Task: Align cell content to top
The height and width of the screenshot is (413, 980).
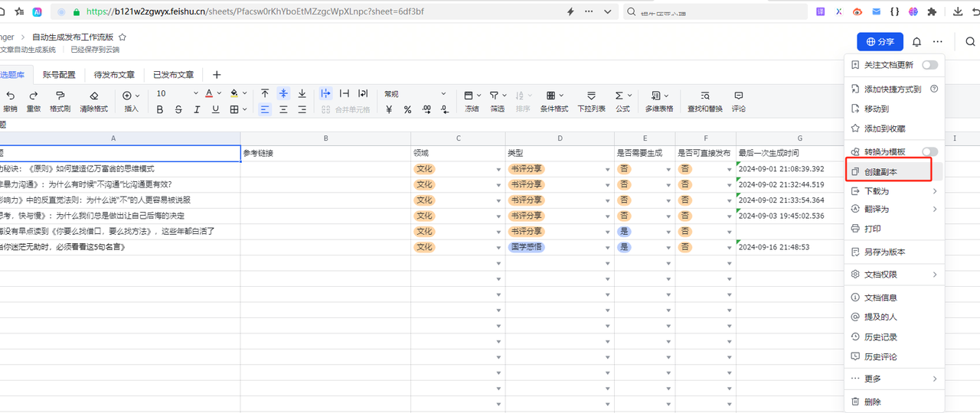Action: click(x=265, y=93)
